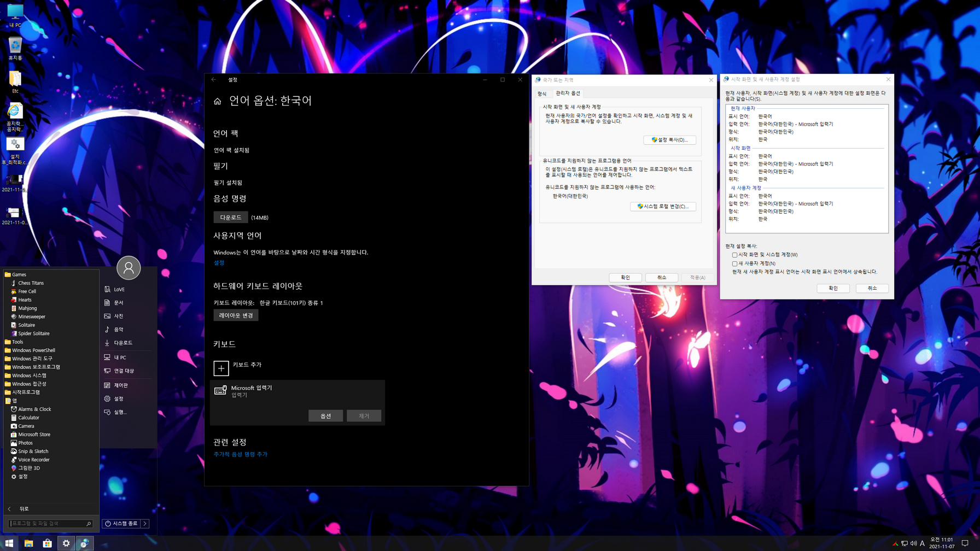Launch Solitaire game
The image size is (980, 551).
tap(26, 325)
